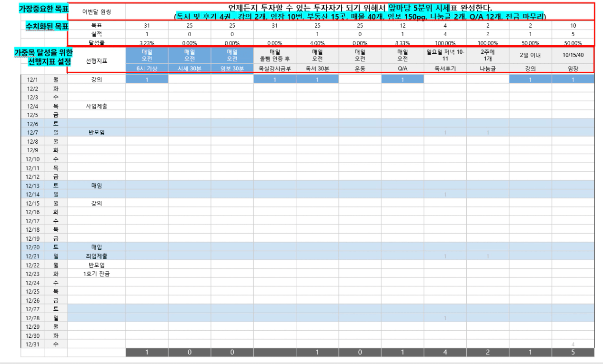The height and width of the screenshot is (364, 603).
Task: Click the '매임' cell in 12/20 row
Action: pos(97,247)
